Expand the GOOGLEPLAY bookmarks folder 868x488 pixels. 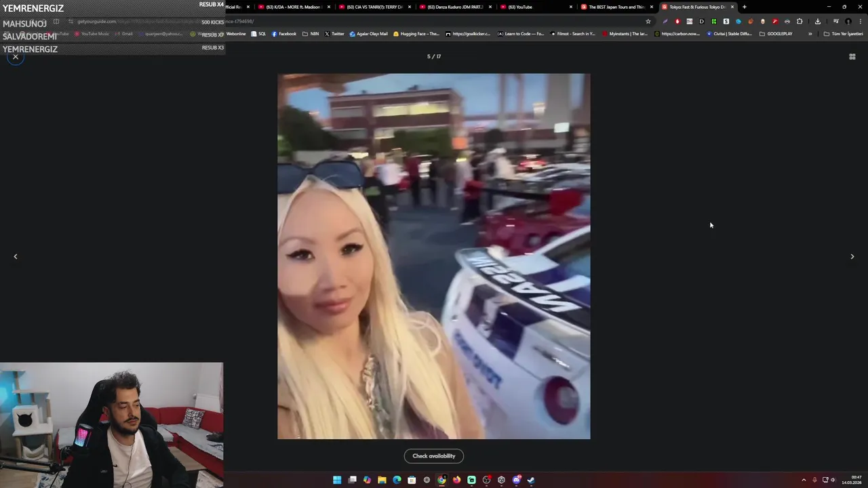click(776, 34)
